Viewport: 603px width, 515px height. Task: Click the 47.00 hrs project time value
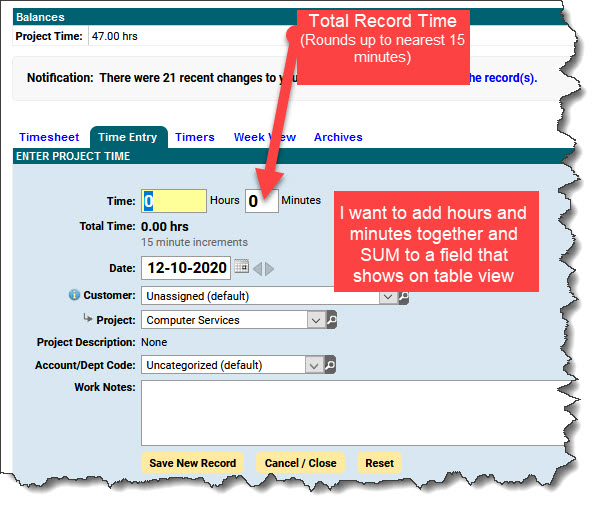click(x=115, y=36)
